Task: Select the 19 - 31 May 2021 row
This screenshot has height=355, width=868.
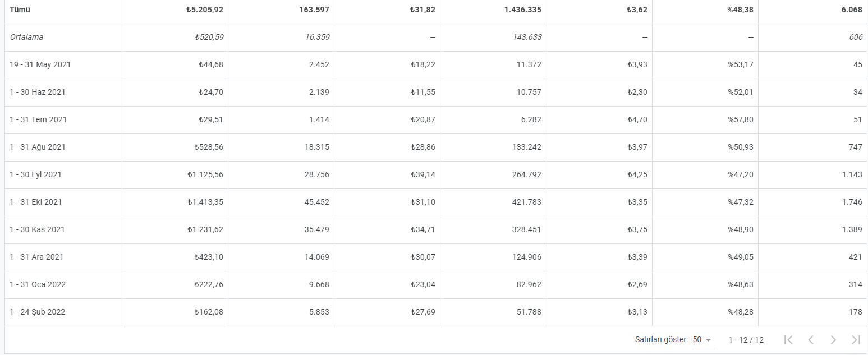Action: point(436,64)
